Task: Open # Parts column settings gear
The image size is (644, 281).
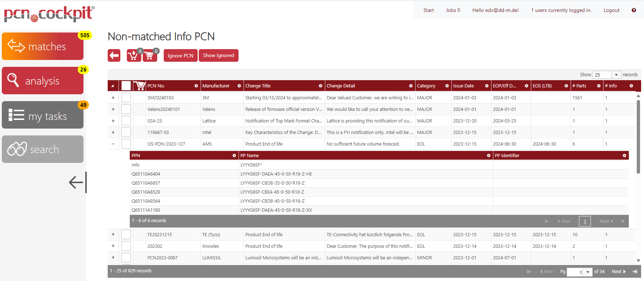Action: 599,86
